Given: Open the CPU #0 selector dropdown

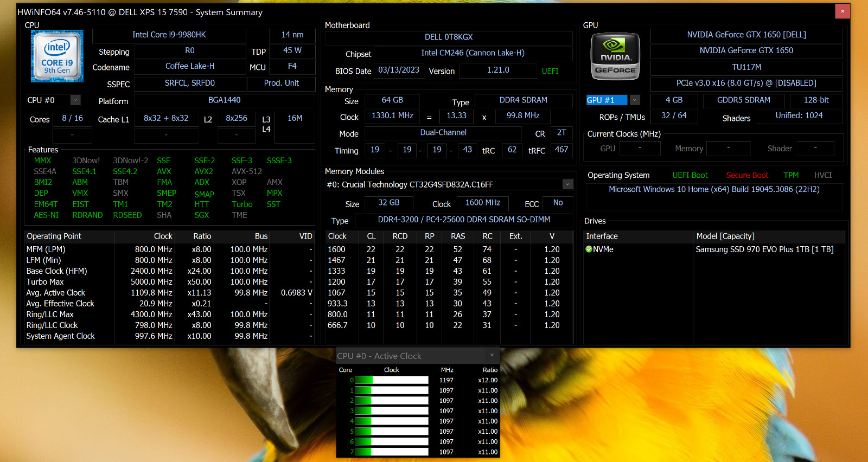Looking at the screenshot, I should tap(75, 100).
